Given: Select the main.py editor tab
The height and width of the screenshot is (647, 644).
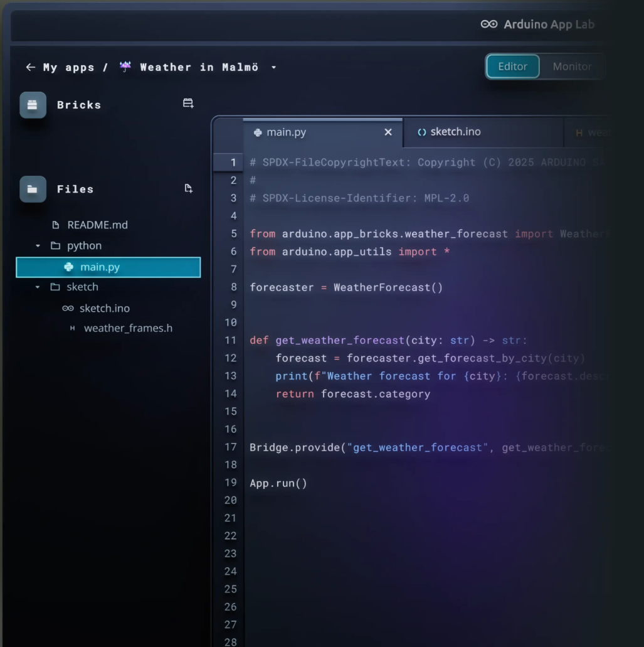Looking at the screenshot, I should (286, 132).
